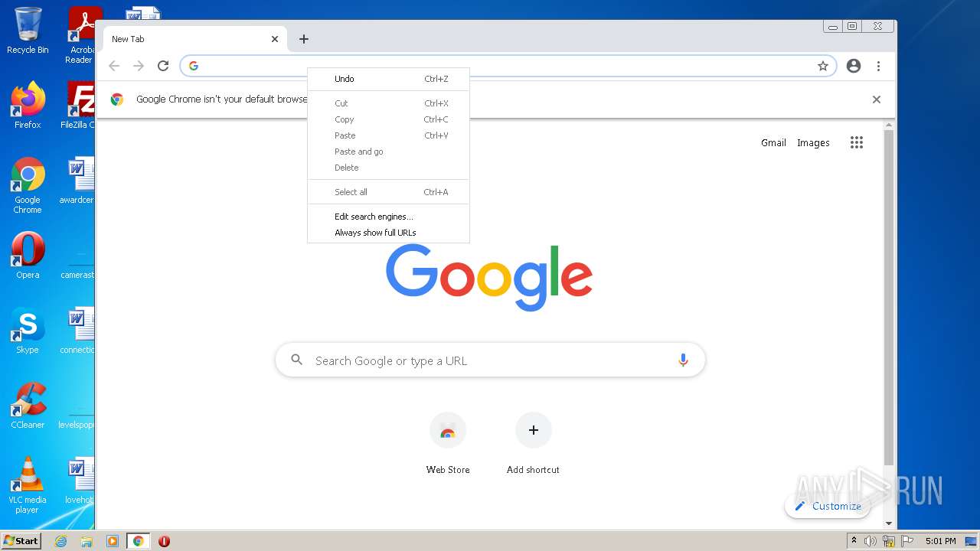Select the Firefox desktop icon
Image resolution: width=980 pixels, height=551 pixels.
click(28, 106)
